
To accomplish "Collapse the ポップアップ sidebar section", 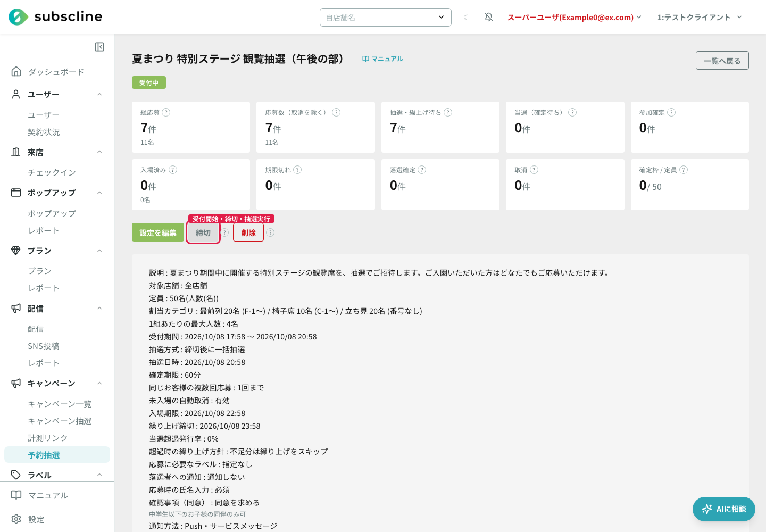I will click(x=99, y=193).
